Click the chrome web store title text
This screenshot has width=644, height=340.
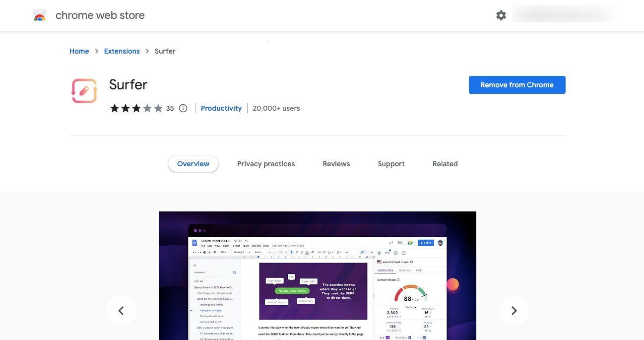[100, 15]
